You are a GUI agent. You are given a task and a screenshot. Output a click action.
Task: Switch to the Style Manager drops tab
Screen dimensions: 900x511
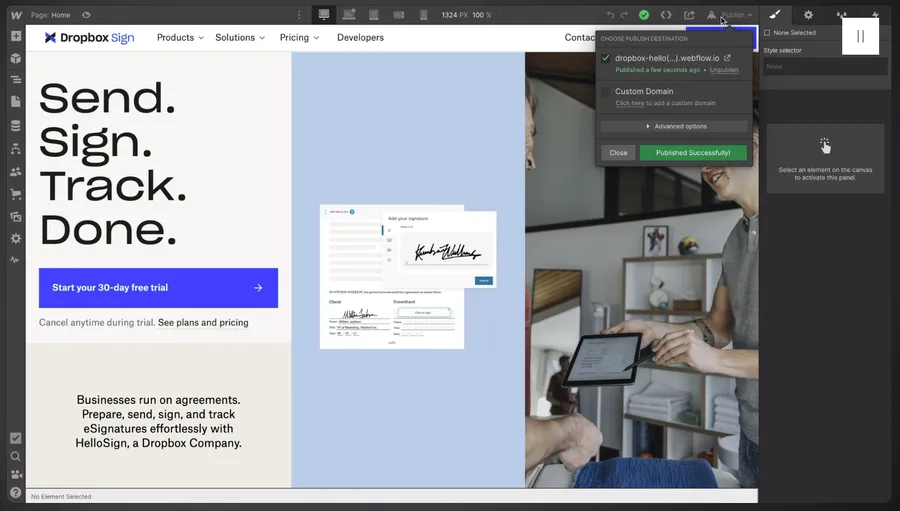[841, 15]
